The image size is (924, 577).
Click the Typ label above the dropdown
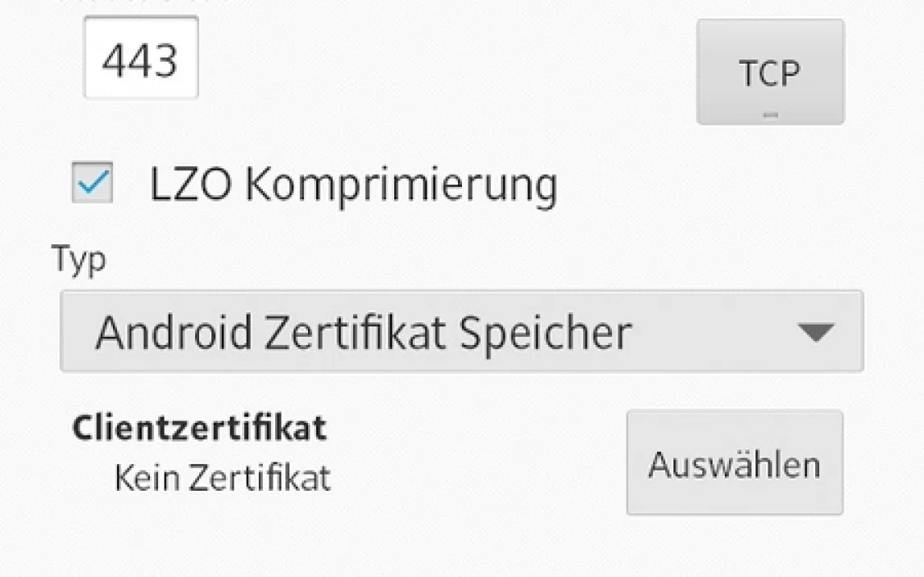click(x=79, y=262)
